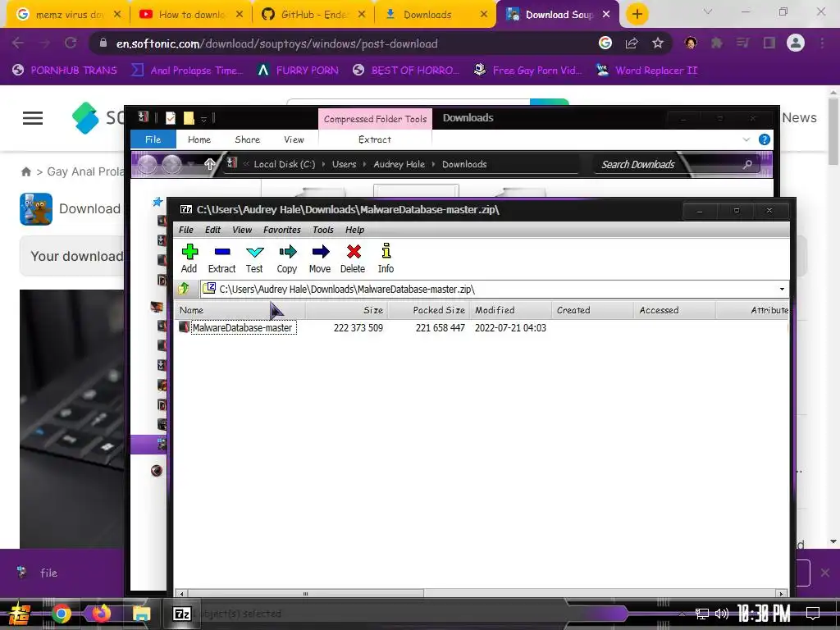
Task: Click Users in the Explorer breadcrumb
Action: tap(344, 164)
